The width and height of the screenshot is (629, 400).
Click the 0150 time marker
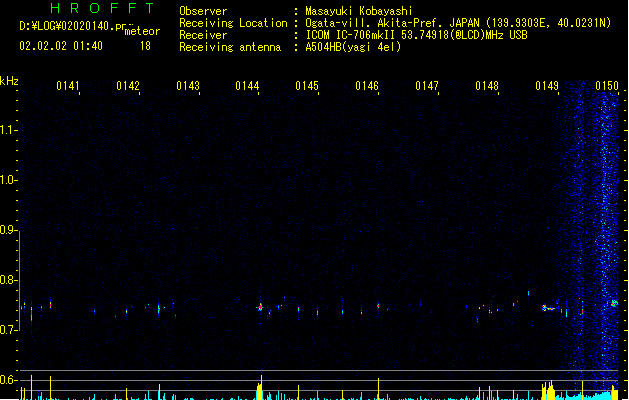607,86
